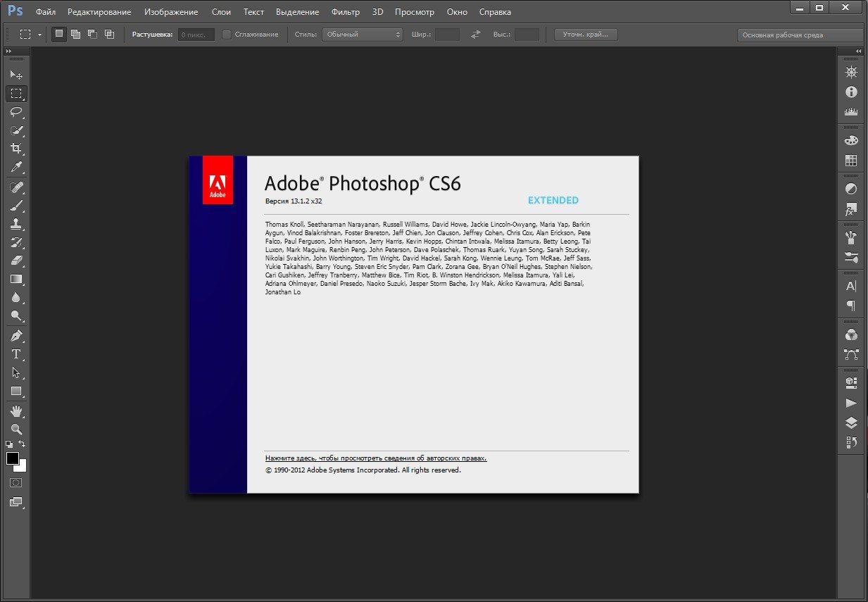
Task: Open the Layers panel icon
Action: (x=851, y=422)
